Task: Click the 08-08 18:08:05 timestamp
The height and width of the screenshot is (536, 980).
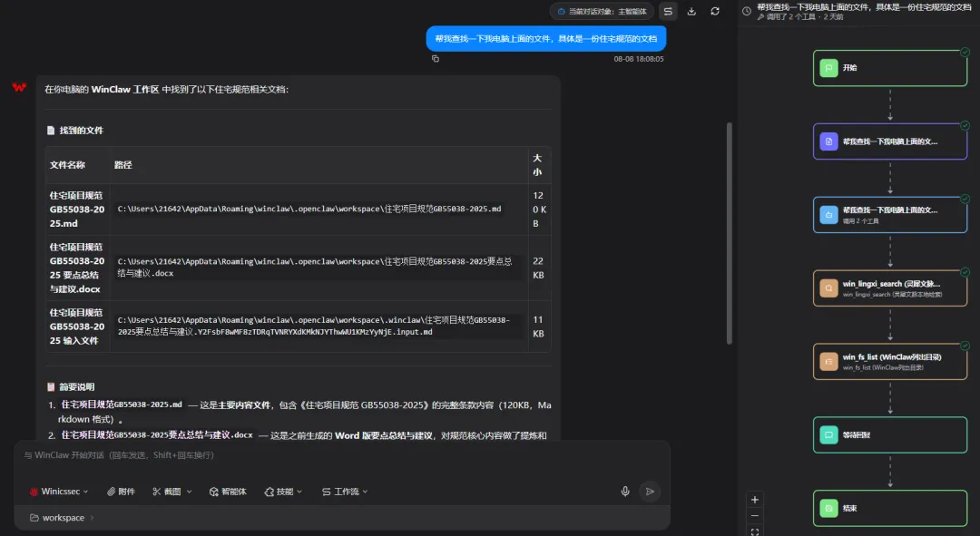Action: 638,59
